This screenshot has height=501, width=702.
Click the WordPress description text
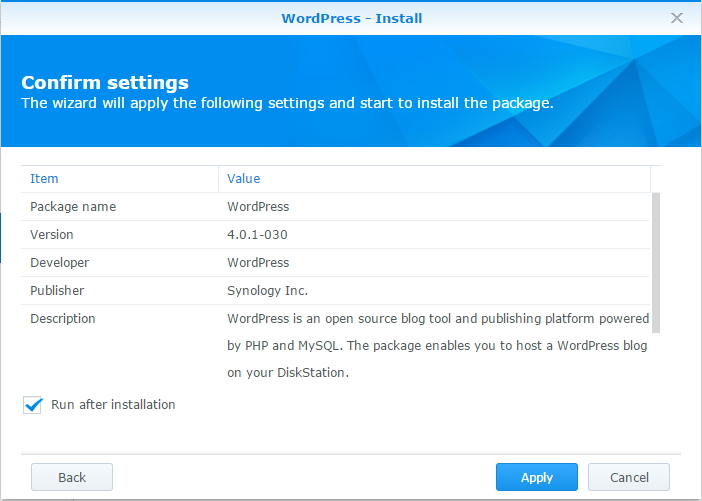click(438, 345)
